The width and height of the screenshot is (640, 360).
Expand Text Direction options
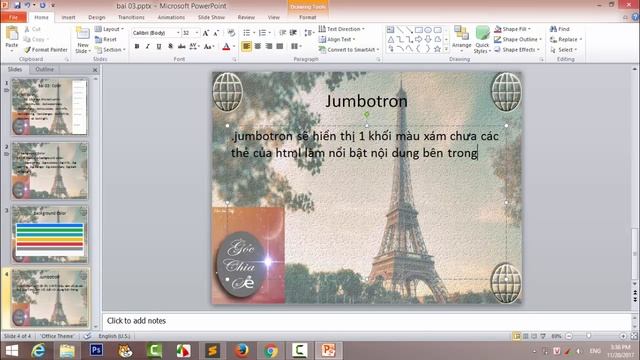(342, 29)
